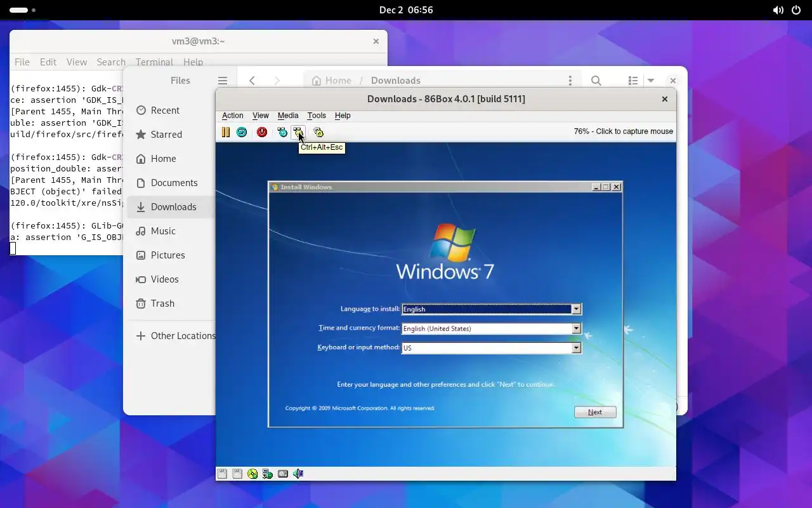
Task: Select Trash in Files sidebar
Action: coord(171,304)
